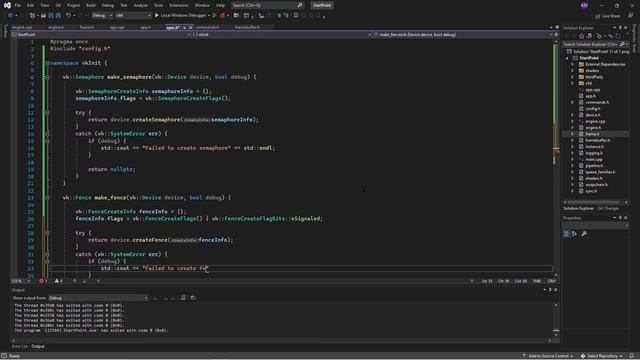Click Select Repository in status bar
Viewport: 640px width, 360px height.
[602, 356]
